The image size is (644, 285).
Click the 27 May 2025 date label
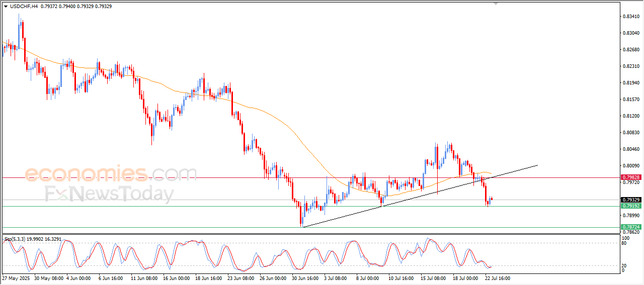[x=16, y=278]
